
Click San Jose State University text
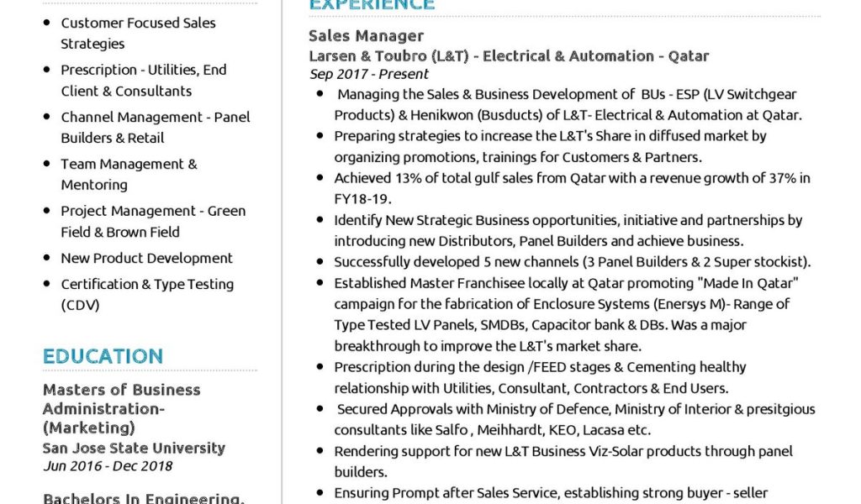(x=134, y=448)
